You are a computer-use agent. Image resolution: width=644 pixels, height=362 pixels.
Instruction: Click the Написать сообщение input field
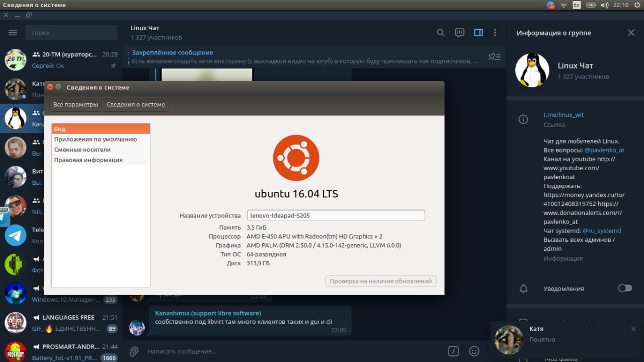294,351
